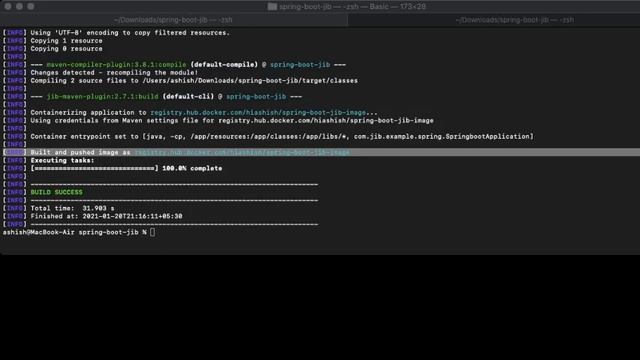This screenshot has width=640, height=360.
Task: Click 'jib-maven-plugin:2.7.1:build' text
Action: point(102,97)
